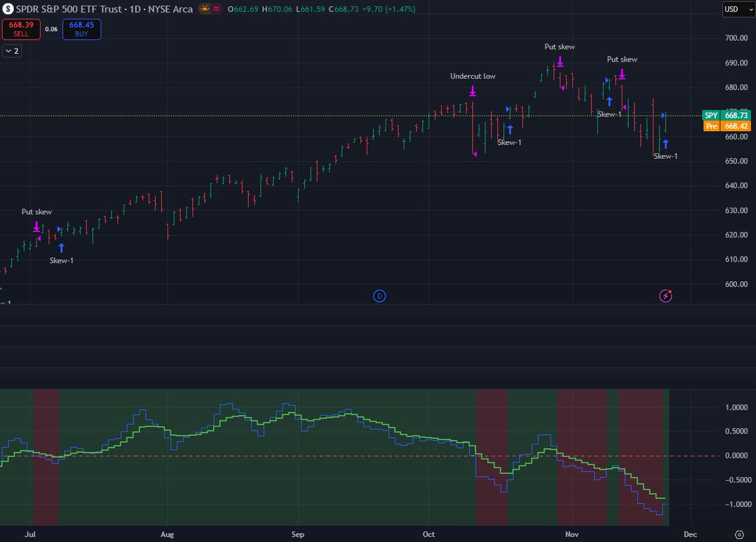756x542 pixels.
Task: Click the purple lightning bolt events icon
Action: [665, 296]
